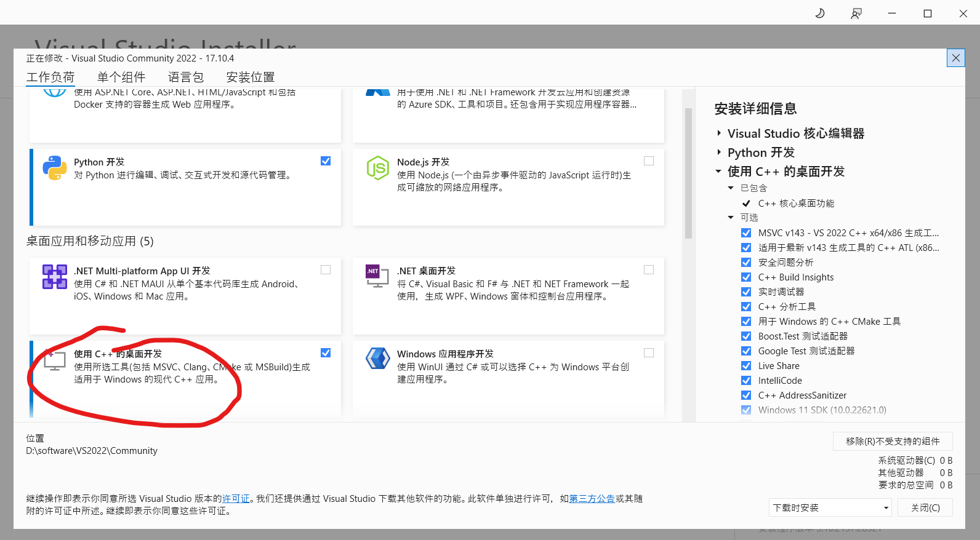Click the workloads list scrollbar thumb

[688, 173]
